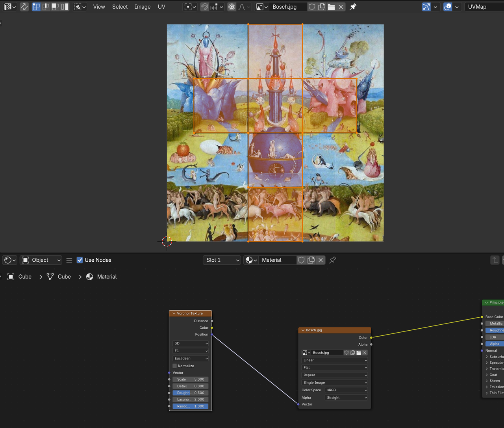Pin the Bosch.jpg image in UV editor

353,7
